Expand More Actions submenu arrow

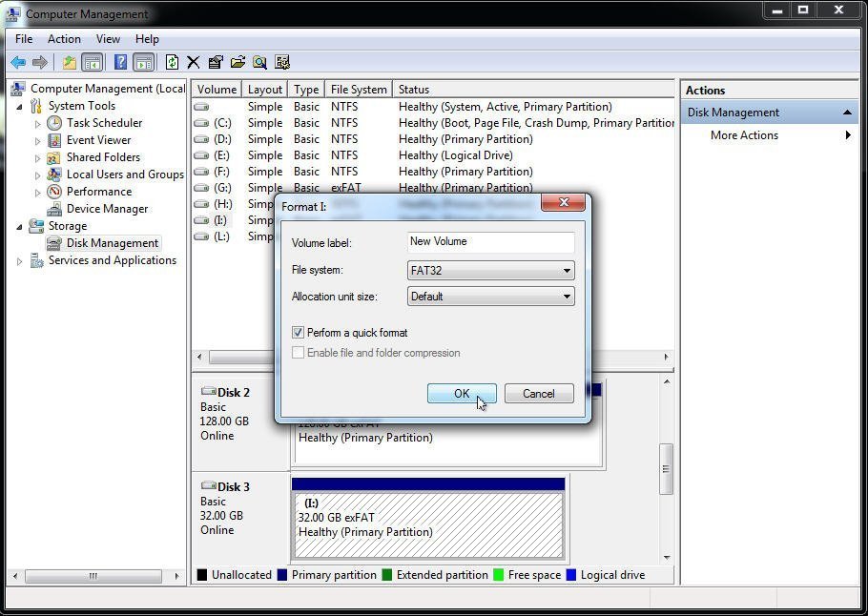[x=848, y=135]
